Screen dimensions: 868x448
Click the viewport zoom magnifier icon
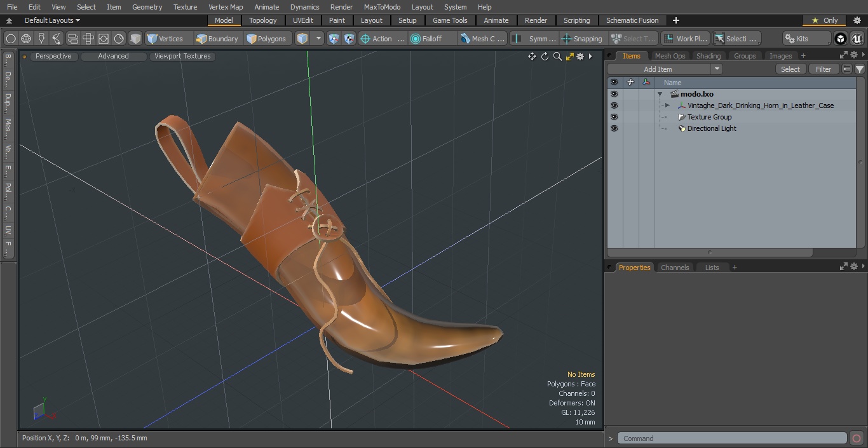pos(557,57)
